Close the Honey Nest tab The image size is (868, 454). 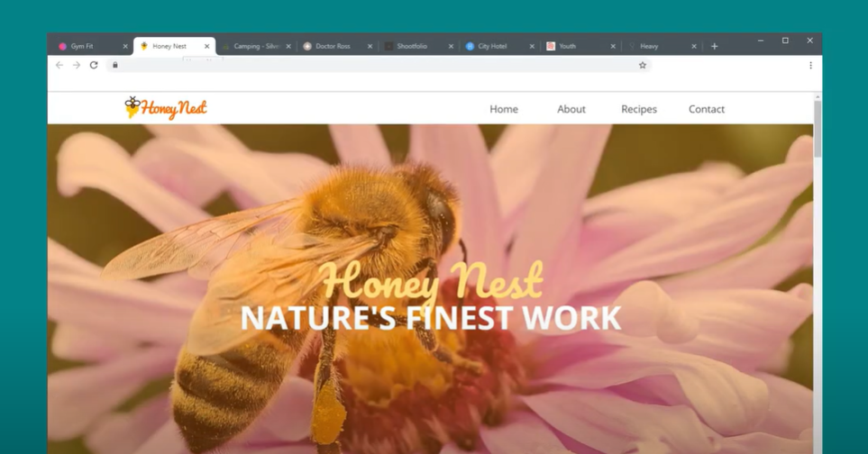coord(207,47)
